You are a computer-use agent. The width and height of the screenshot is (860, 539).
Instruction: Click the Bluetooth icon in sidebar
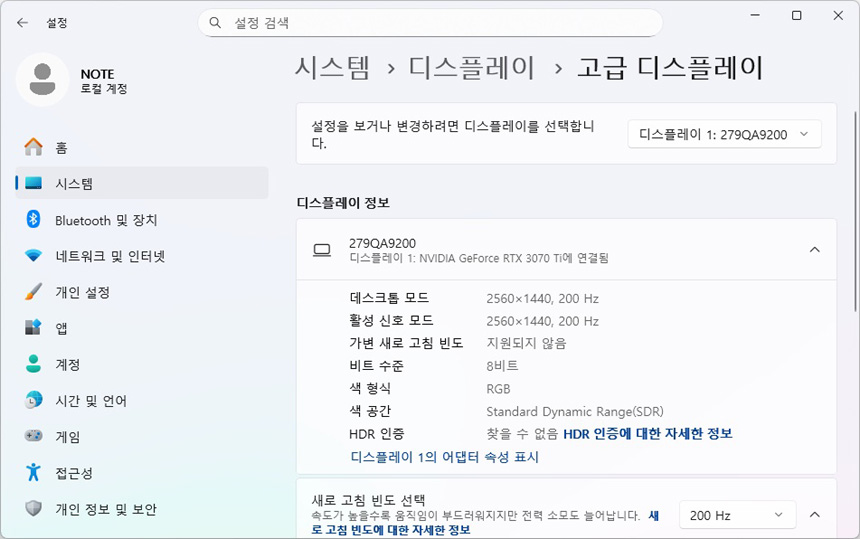coord(34,220)
